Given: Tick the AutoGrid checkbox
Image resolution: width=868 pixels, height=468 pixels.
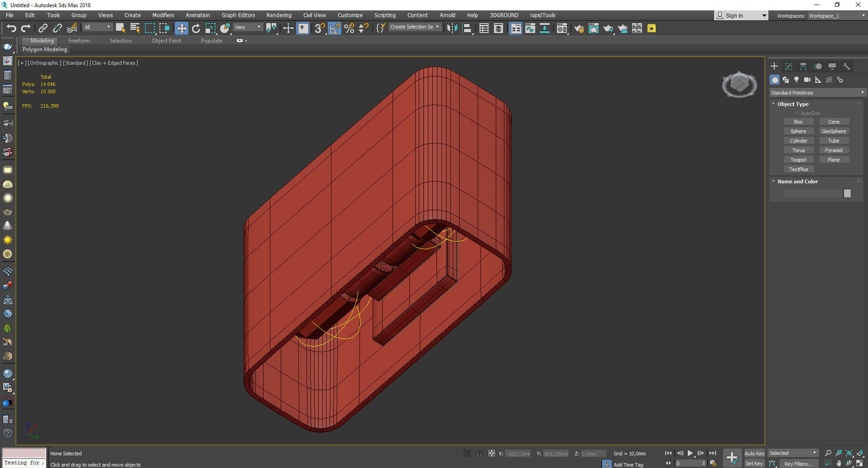Looking at the screenshot, I should coord(797,113).
